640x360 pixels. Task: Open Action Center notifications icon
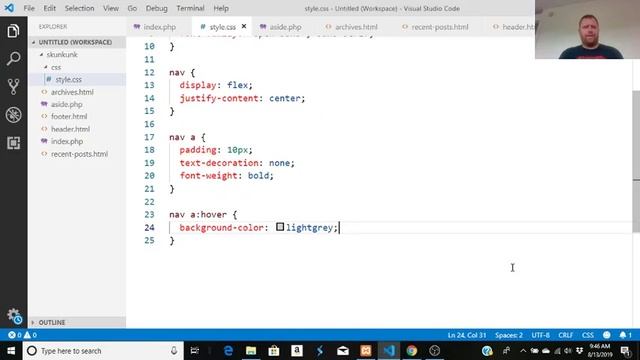click(625, 351)
